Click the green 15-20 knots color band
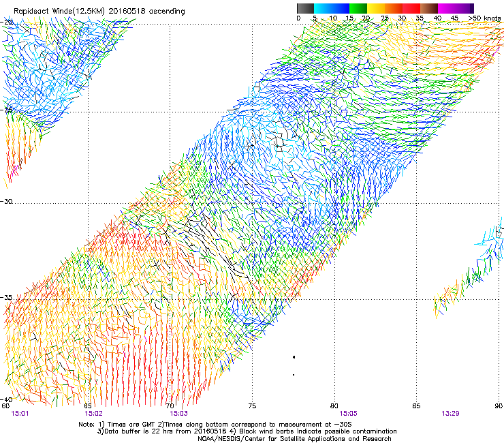Screen dimensions: 504x443 click(x=358, y=8)
